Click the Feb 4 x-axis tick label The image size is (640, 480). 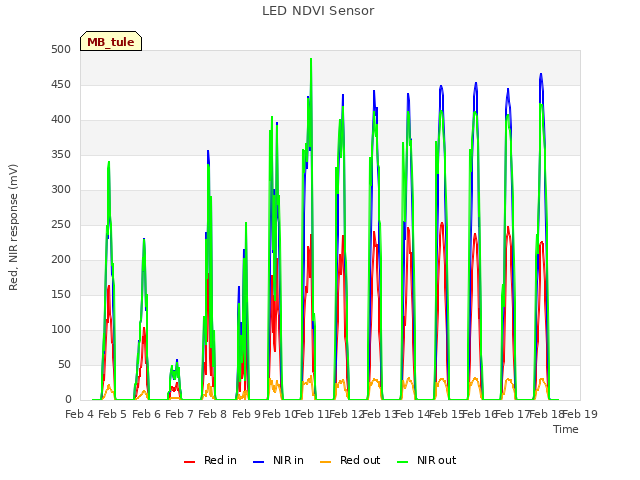pyautogui.click(x=80, y=414)
